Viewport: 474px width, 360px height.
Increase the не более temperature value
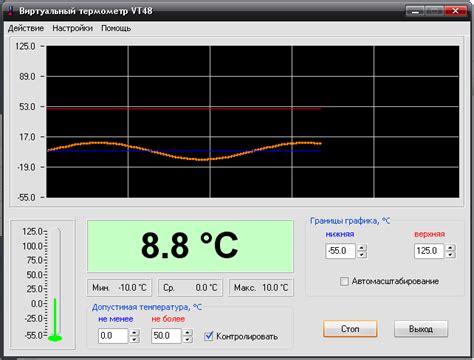click(188, 332)
